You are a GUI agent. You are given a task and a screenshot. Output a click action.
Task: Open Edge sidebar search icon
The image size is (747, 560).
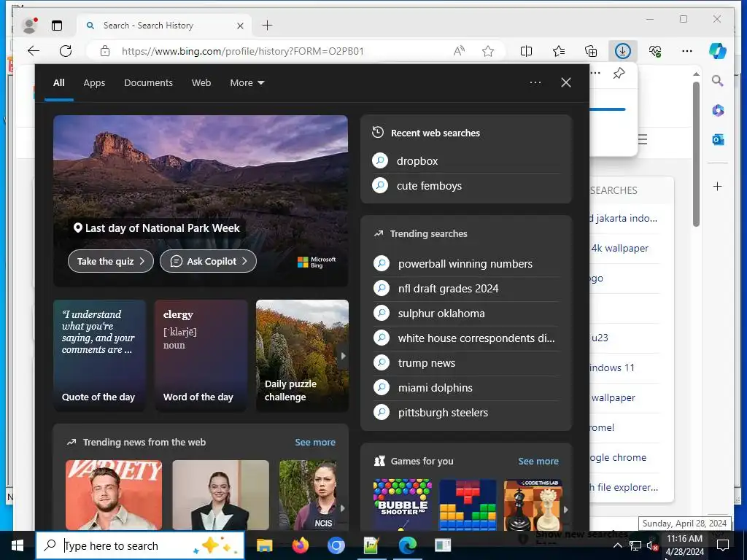[718, 81]
